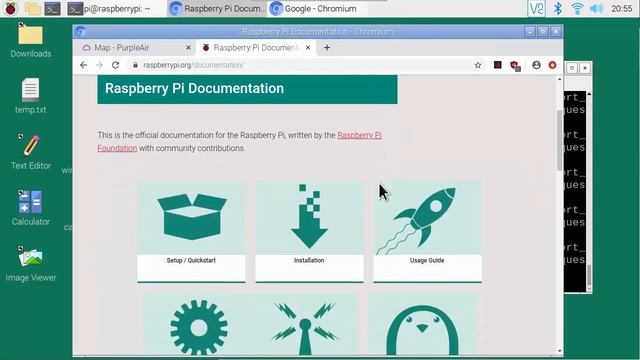Viewport: 640px width, 360px height.
Task: Open the red shield extension icon
Action: coord(515,65)
